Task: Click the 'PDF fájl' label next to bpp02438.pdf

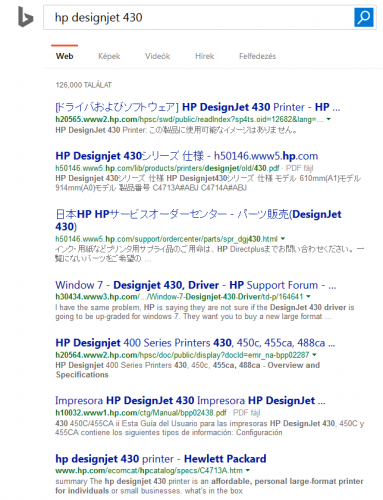Action: pos(247,413)
